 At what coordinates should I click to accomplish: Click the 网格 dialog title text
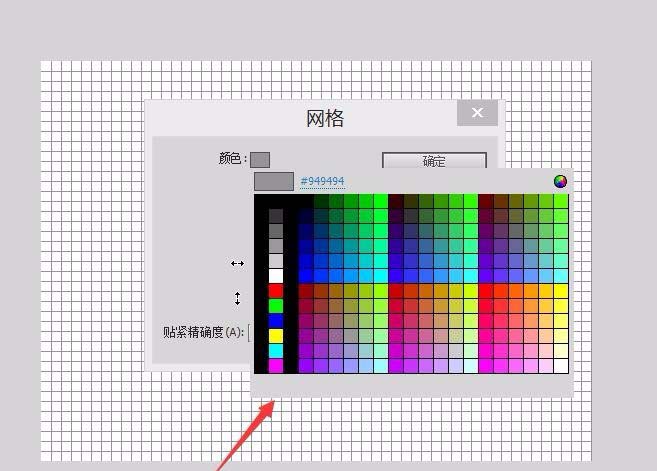[x=325, y=119]
